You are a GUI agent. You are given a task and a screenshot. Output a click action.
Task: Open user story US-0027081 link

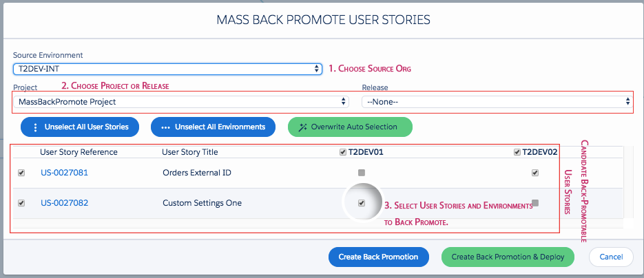point(64,173)
